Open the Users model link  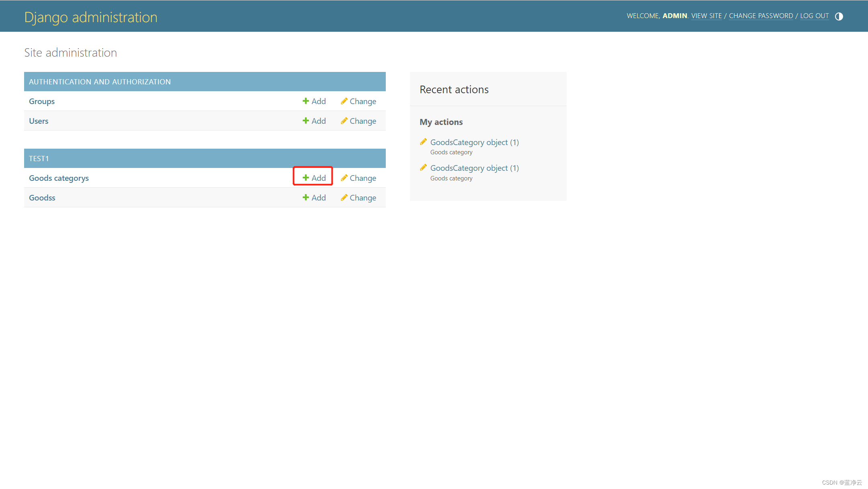pos(39,121)
